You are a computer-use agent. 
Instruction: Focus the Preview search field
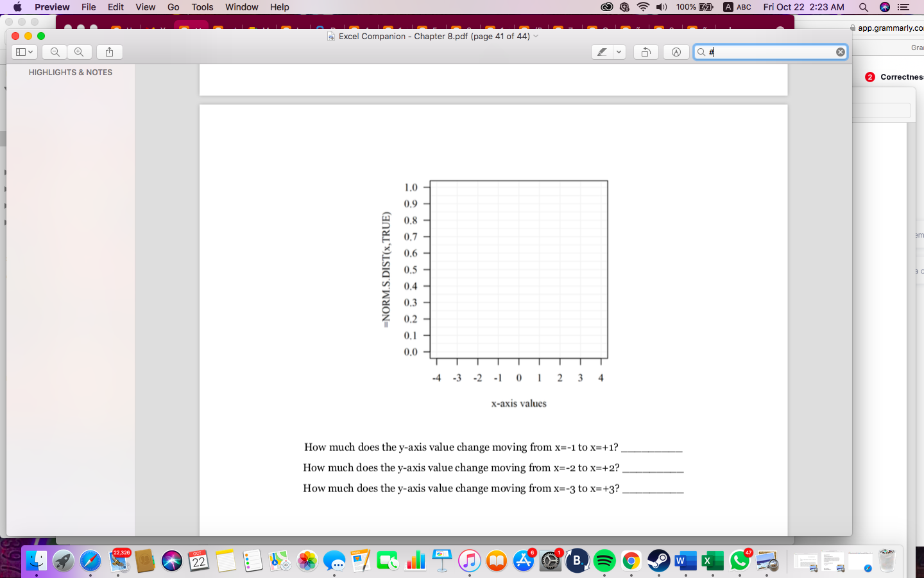point(770,52)
